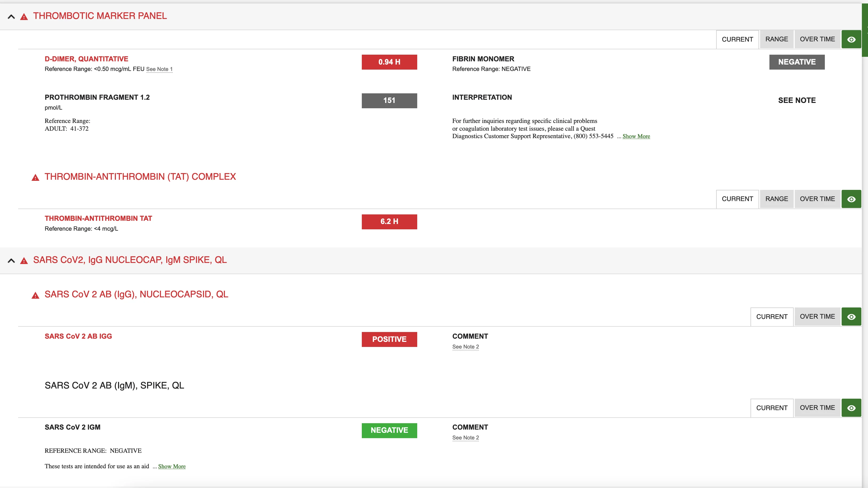Click 'Reference Range: <4 mcg/L' text
868x488 pixels.
pos(81,229)
